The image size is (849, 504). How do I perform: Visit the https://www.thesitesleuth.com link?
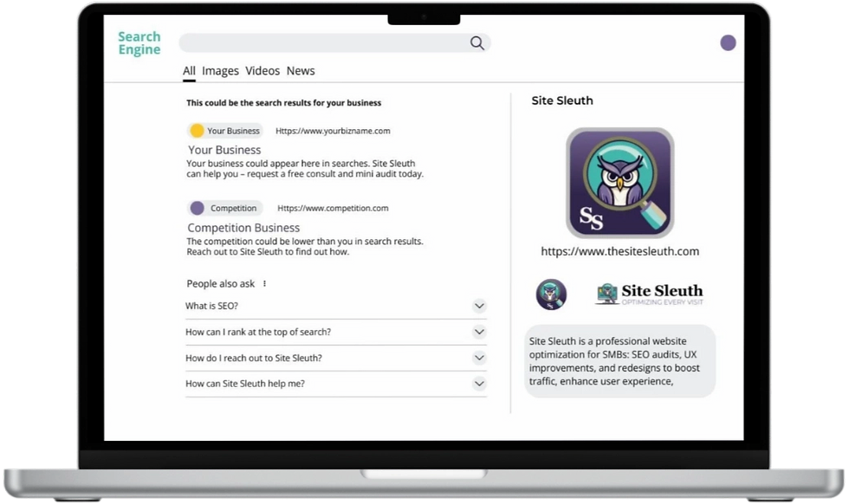pos(620,251)
